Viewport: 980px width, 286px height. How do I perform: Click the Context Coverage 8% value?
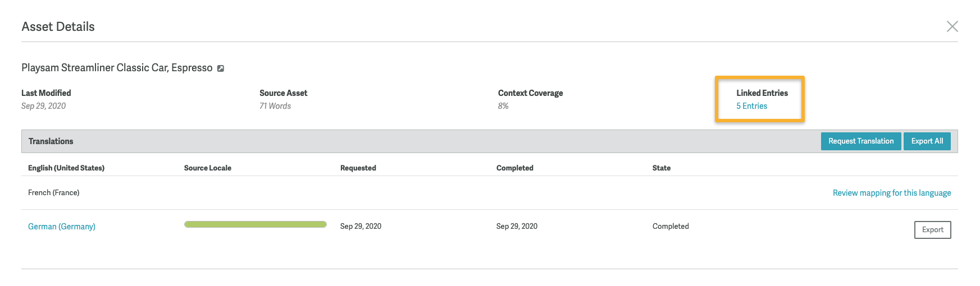(503, 106)
